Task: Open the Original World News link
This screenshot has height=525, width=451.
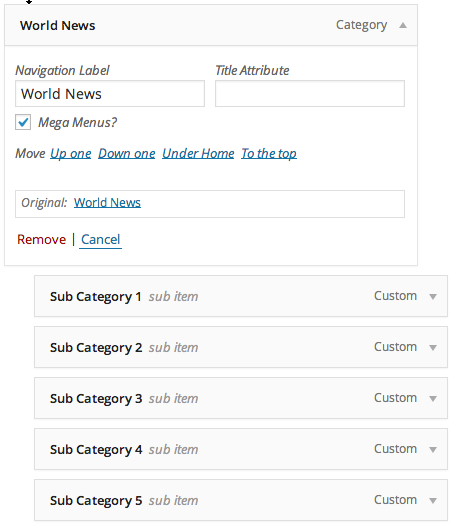Action: (107, 203)
